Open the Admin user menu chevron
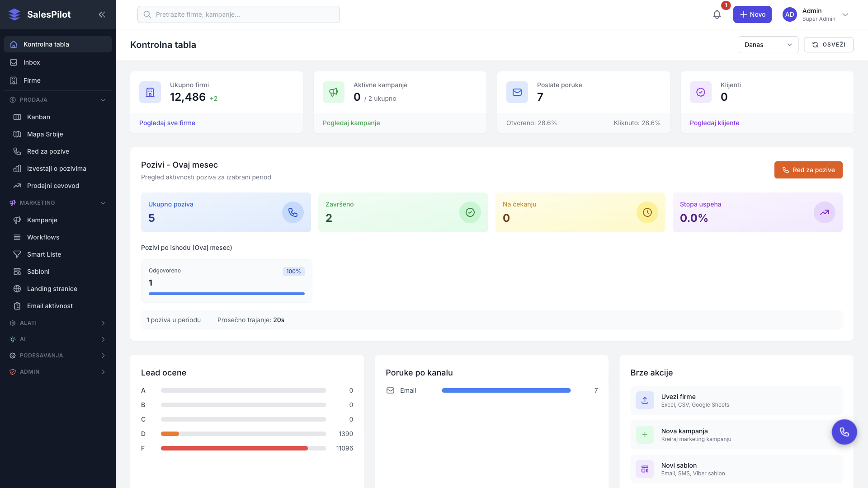 (845, 14)
